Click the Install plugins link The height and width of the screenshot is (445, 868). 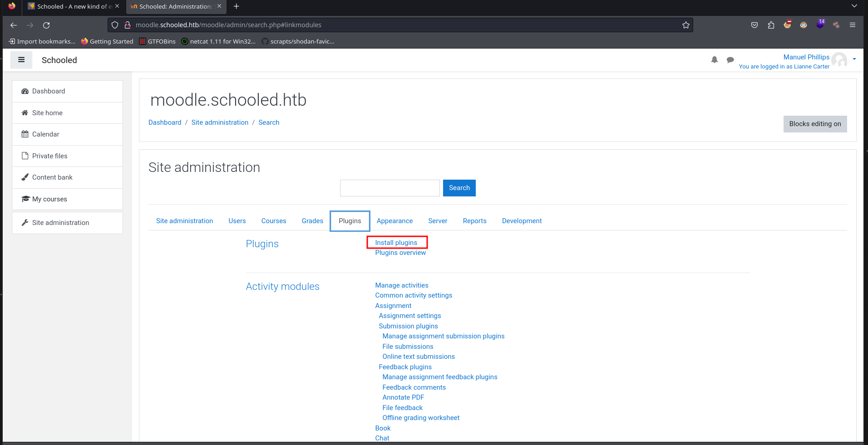click(x=396, y=243)
